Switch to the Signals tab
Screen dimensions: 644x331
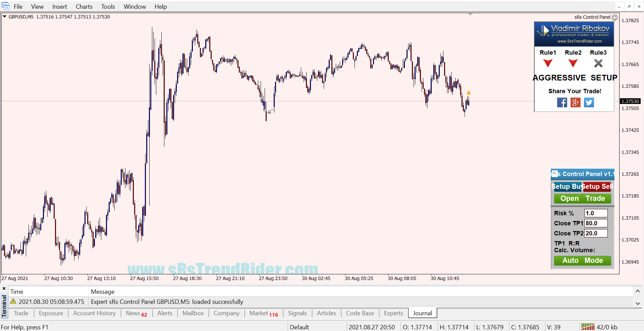coord(297,313)
